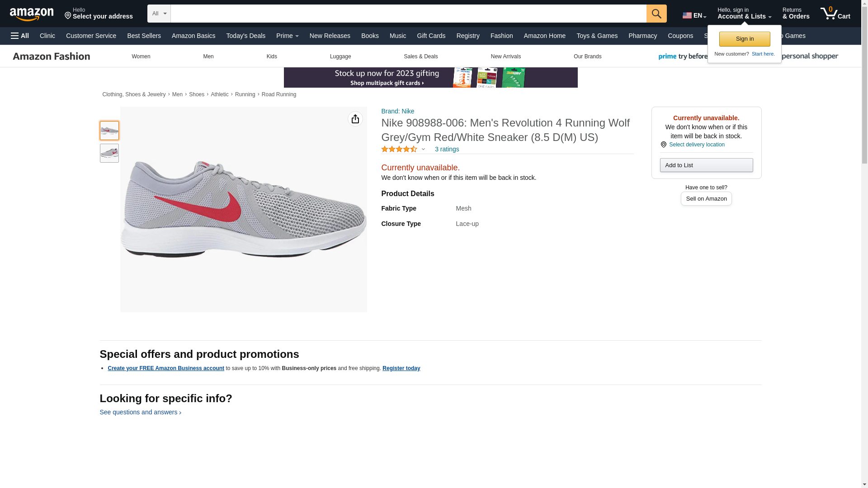
Task: Open the Road Running breadcrumb link
Action: (x=278, y=94)
